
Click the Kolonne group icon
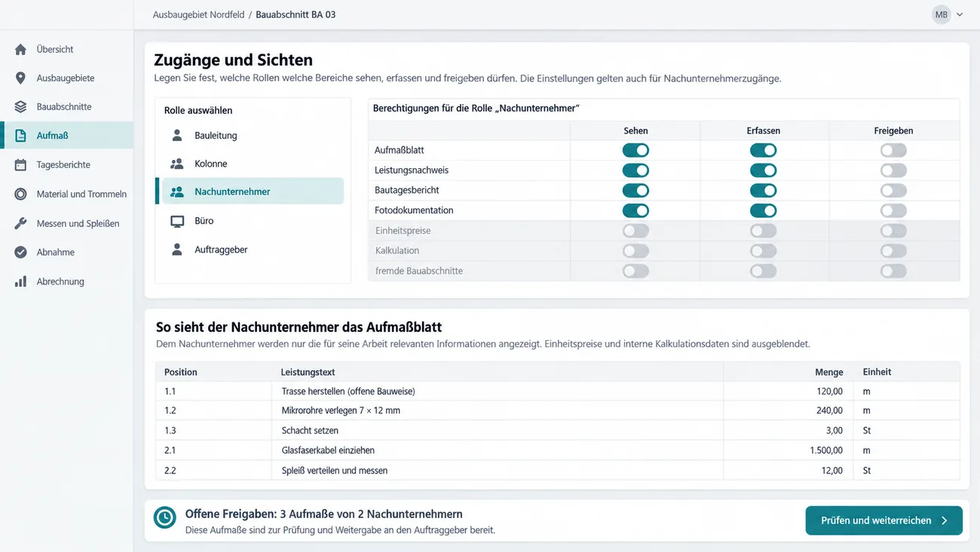coord(177,164)
